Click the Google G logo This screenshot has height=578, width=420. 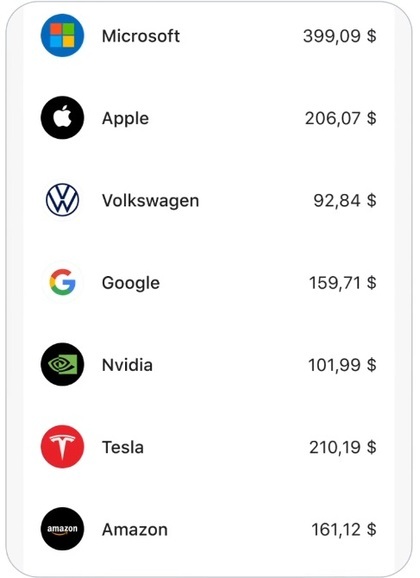tap(62, 282)
